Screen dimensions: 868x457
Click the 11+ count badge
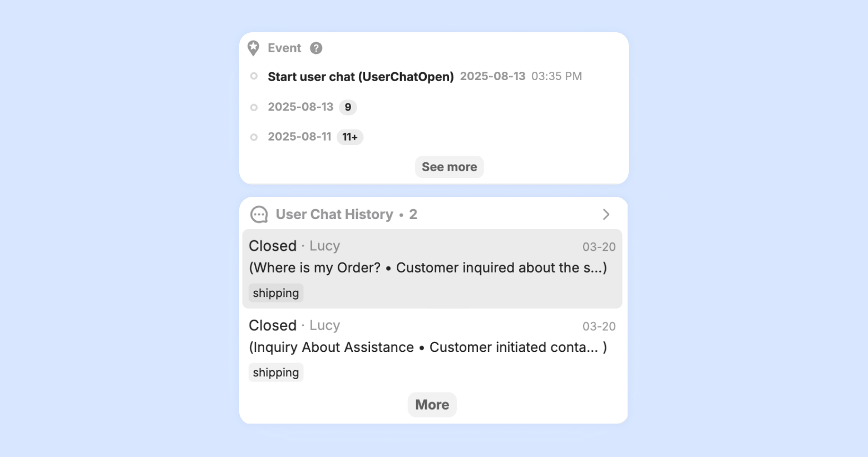[x=350, y=137]
